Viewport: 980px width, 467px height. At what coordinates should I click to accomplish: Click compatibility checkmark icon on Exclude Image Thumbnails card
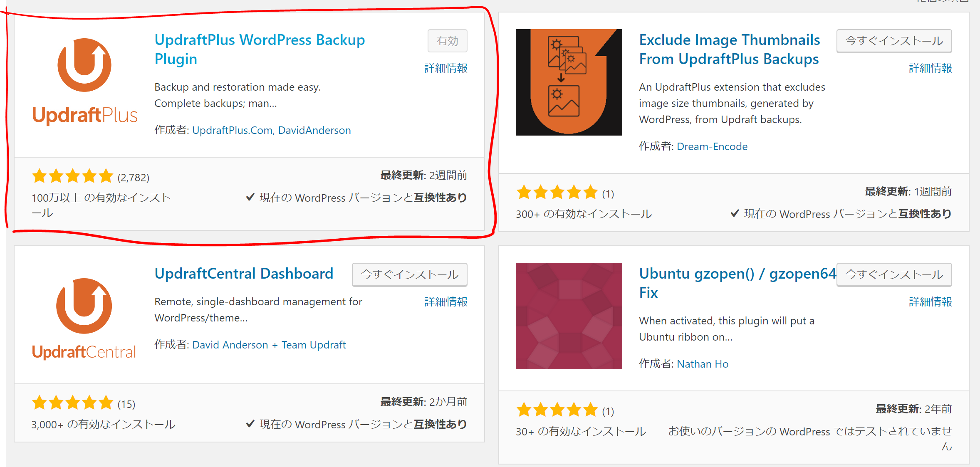(x=735, y=213)
